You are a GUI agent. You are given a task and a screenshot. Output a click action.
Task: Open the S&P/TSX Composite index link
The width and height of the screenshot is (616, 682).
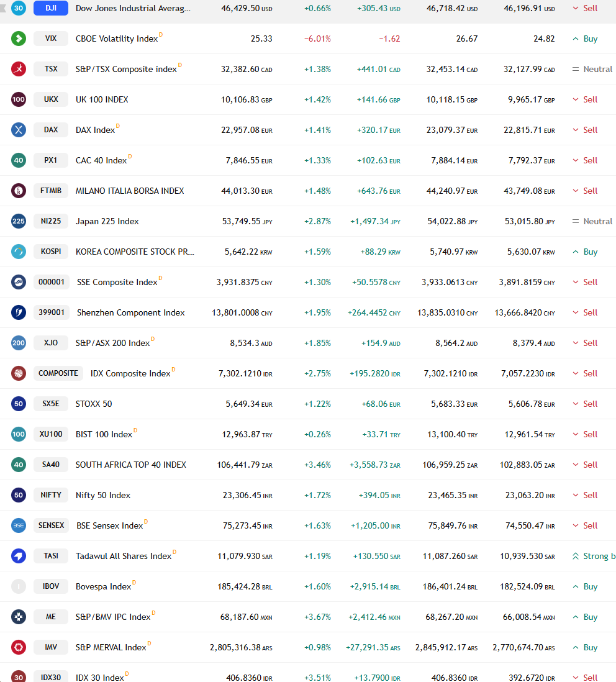126,69
